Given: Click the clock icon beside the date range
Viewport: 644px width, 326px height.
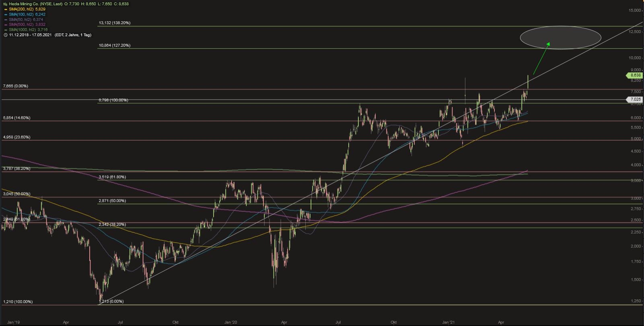Looking at the screenshot, I should point(5,35).
